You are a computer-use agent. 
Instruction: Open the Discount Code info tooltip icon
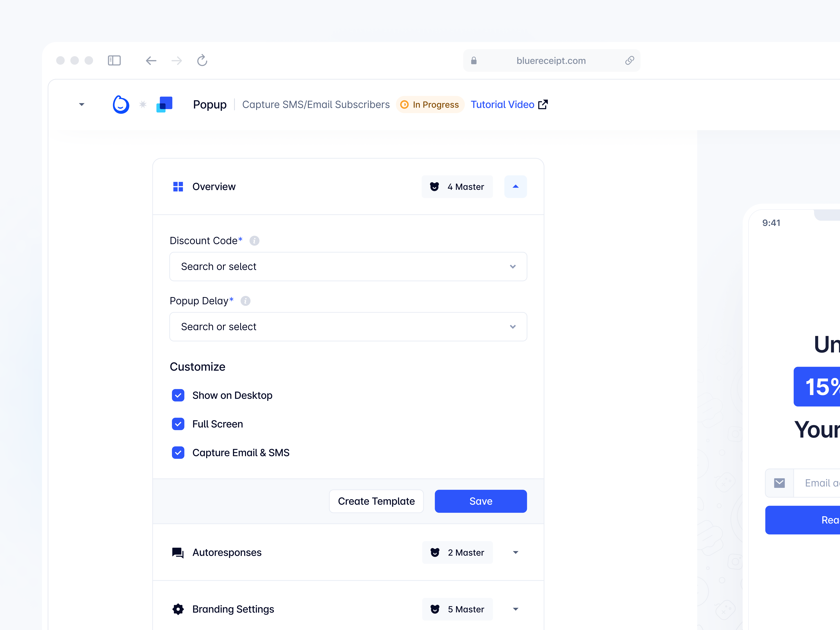[254, 241]
